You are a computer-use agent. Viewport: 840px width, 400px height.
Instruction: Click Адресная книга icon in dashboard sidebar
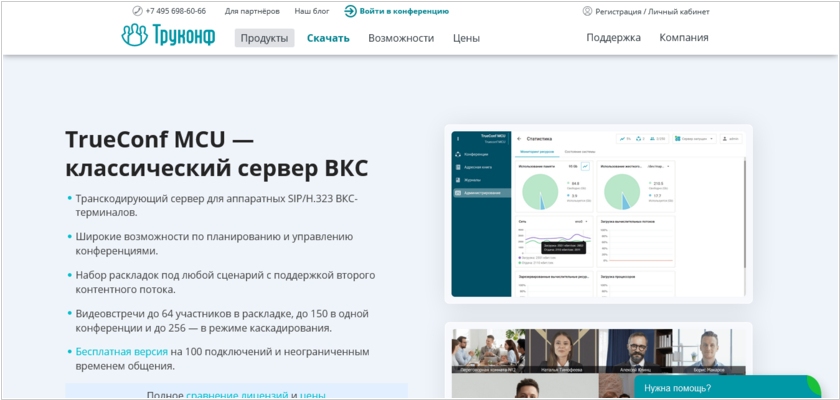point(458,167)
